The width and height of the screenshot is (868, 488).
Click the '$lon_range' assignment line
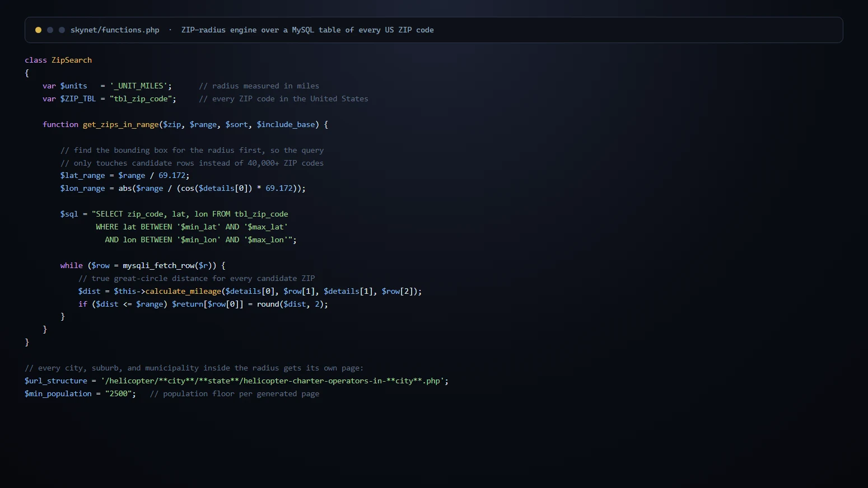point(183,188)
